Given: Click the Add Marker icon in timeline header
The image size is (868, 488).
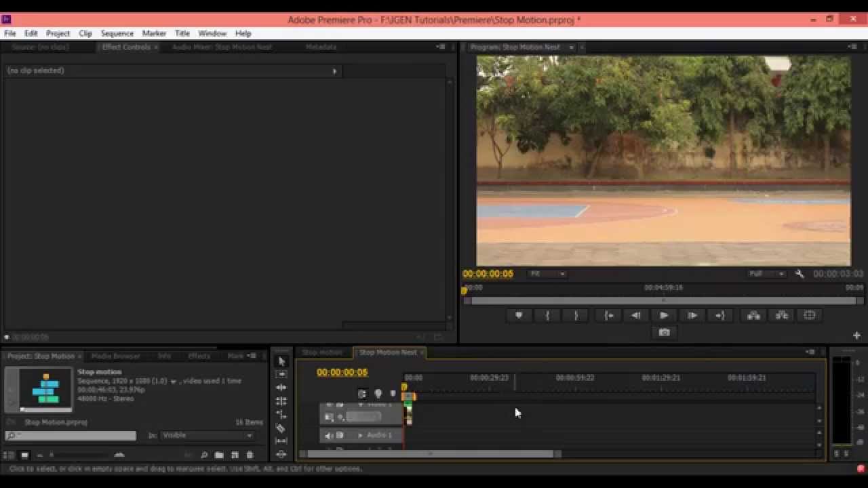Looking at the screenshot, I should (393, 394).
